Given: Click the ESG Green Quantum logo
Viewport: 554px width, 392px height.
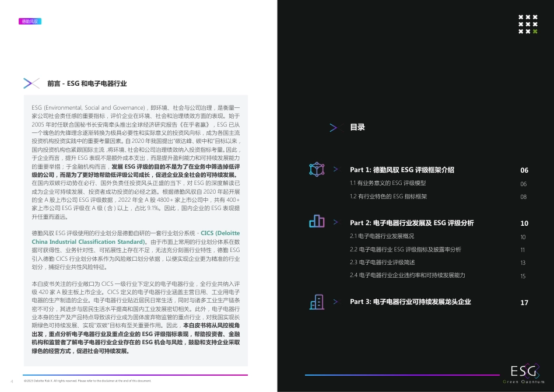Looking at the screenshot, I should pos(524,373).
